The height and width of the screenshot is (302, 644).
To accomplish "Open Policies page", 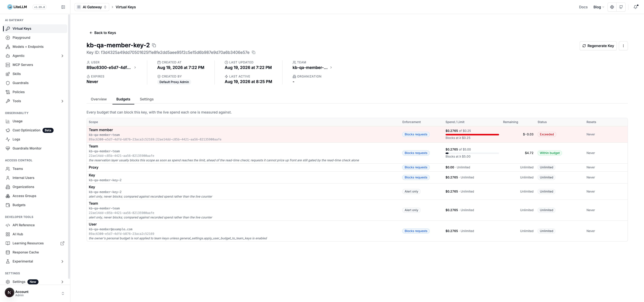I will tap(35, 92).
